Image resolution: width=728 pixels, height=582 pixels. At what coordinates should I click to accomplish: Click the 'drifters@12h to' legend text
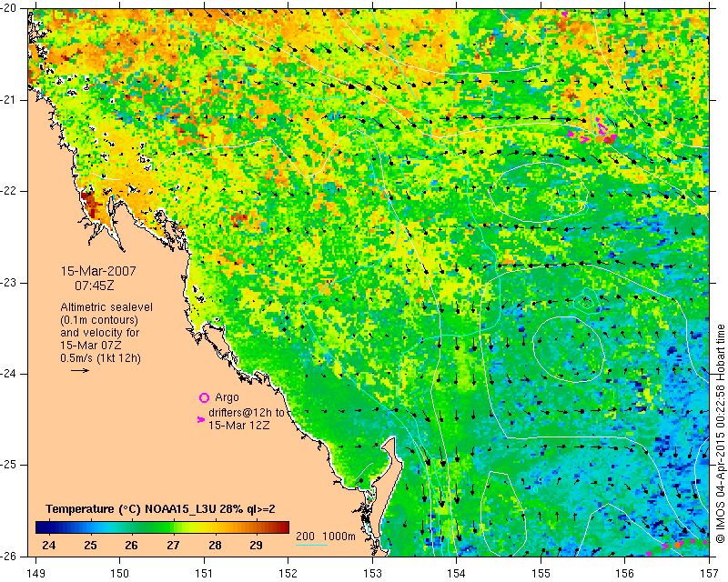point(247,413)
